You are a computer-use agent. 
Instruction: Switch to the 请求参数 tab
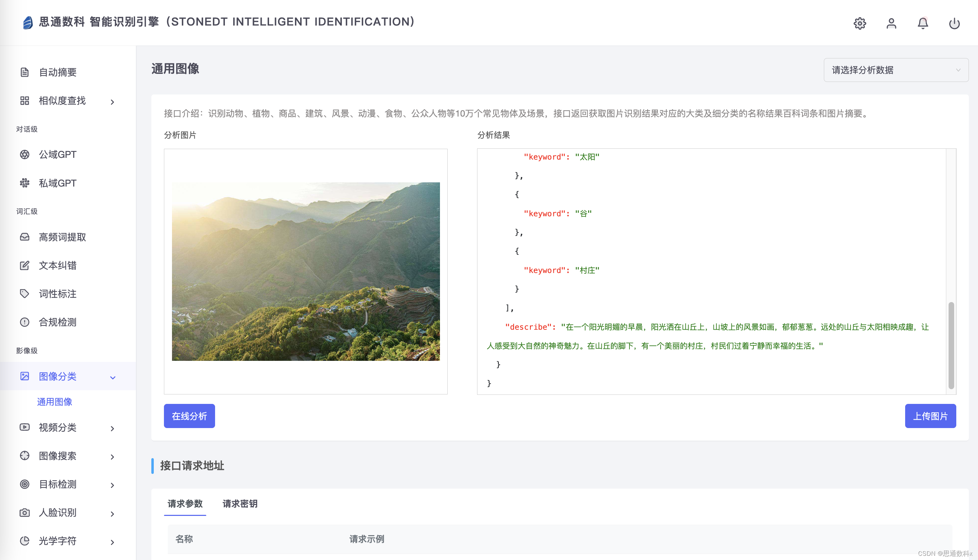click(x=185, y=504)
